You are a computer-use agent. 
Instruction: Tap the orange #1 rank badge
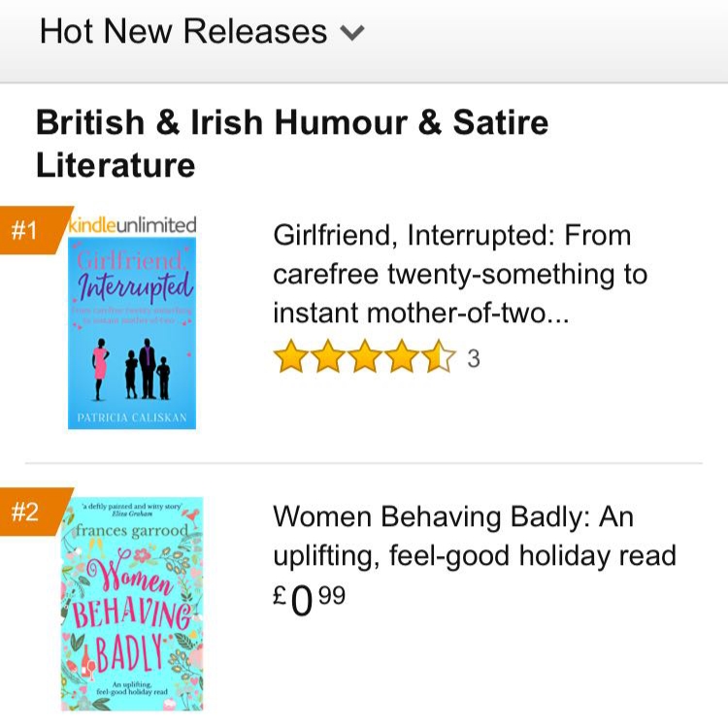tap(27, 231)
